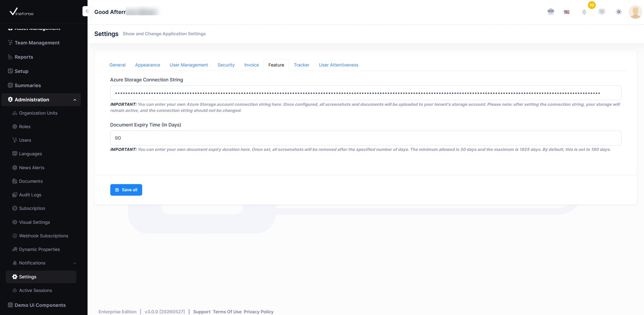Open the User Management tab
The width and height of the screenshot is (644, 315).
point(189,65)
